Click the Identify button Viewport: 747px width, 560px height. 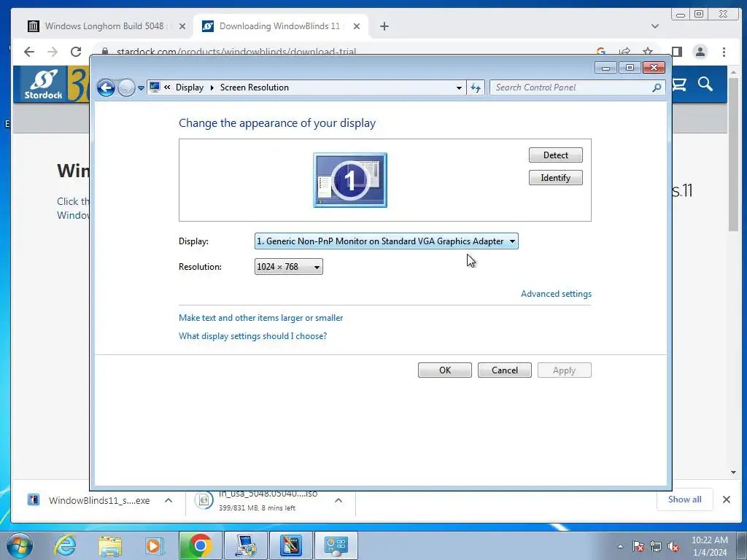[x=555, y=178]
